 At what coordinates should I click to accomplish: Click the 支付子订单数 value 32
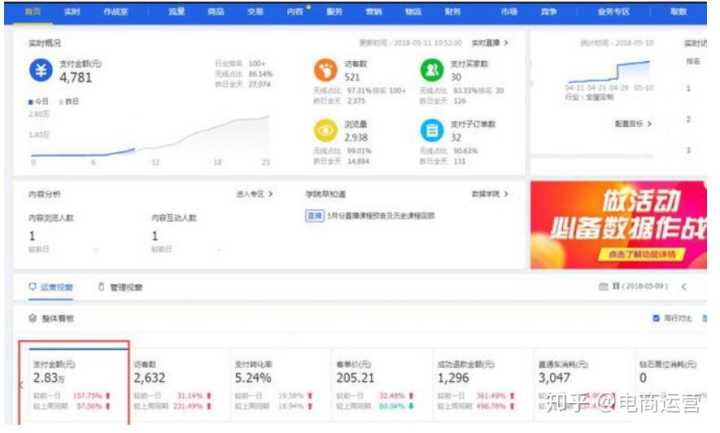pyautogui.click(x=456, y=137)
